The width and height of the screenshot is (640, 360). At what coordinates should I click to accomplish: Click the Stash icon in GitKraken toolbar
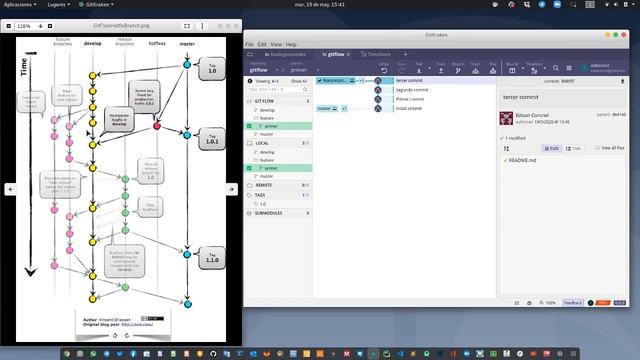pos(476,70)
